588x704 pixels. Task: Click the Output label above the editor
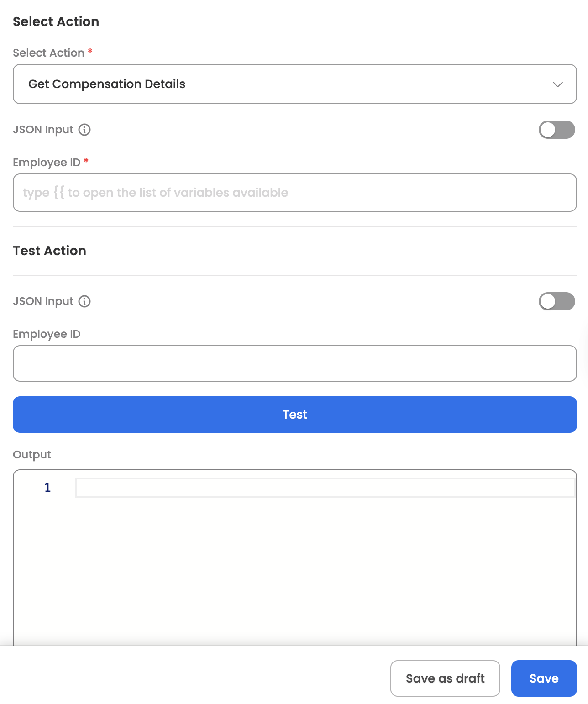click(x=32, y=455)
